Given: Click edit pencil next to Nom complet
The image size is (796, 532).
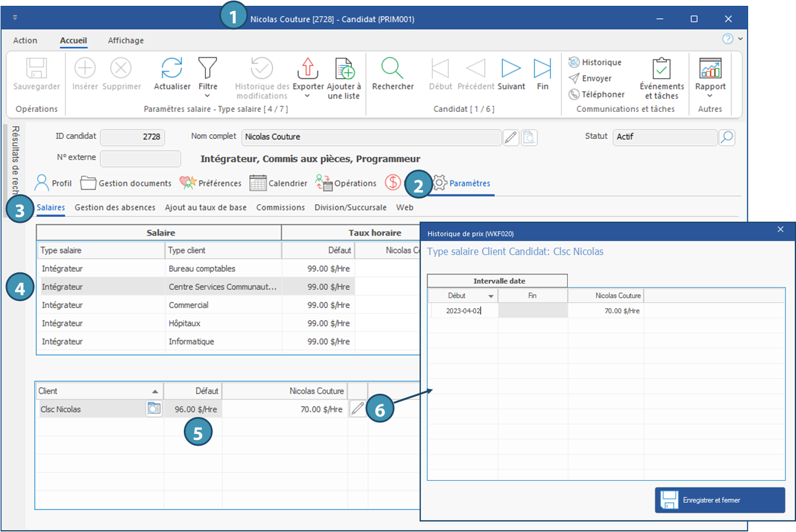Looking at the screenshot, I should pyautogui.click(x=511, y=137).
